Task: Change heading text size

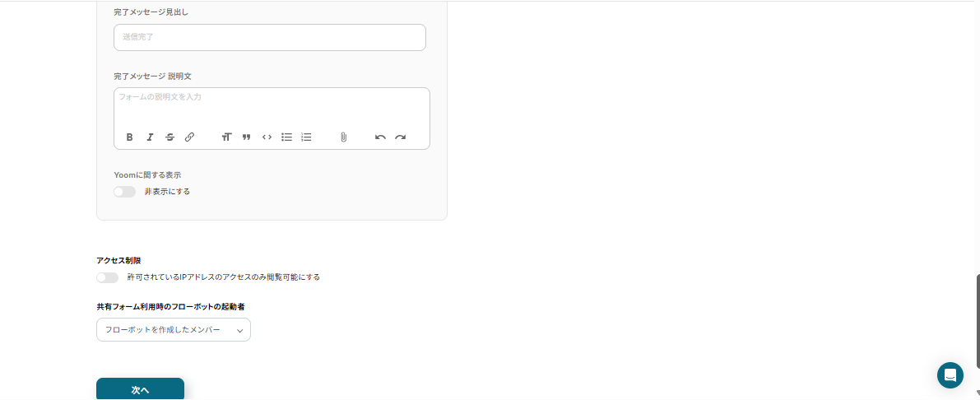Action: (227, 137)
